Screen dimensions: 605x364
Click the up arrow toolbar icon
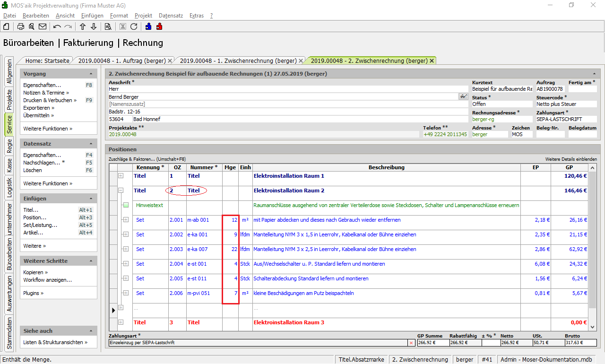tap(83, 26)
